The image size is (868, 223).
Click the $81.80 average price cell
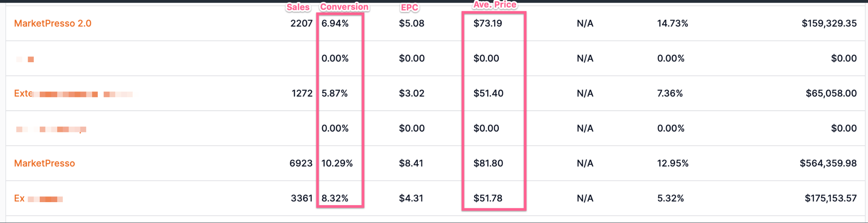click(x=488, y=163)
